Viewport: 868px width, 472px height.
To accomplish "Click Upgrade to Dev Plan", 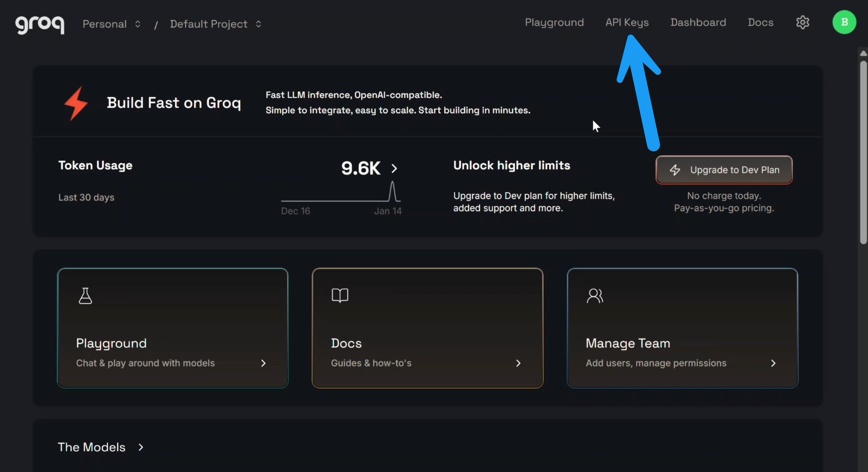I will 724,170.
